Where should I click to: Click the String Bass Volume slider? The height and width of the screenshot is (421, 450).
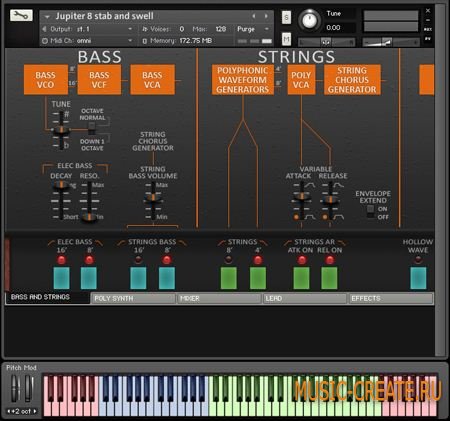click(x=153, y=201)
